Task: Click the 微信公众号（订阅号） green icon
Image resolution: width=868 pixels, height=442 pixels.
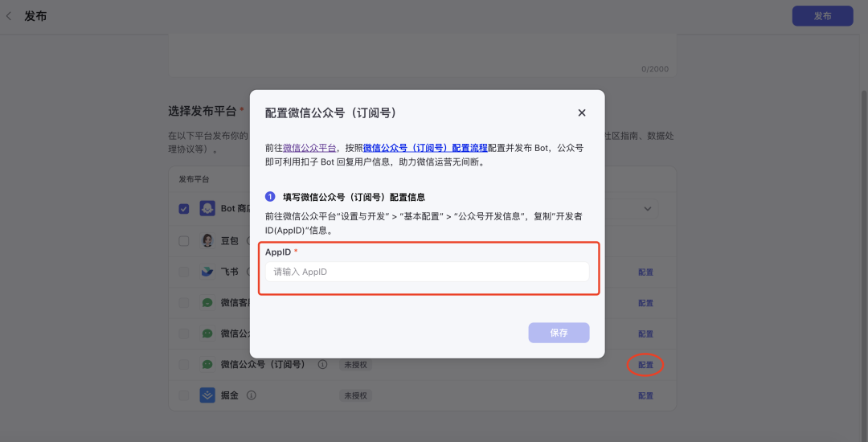Action: 207,365
